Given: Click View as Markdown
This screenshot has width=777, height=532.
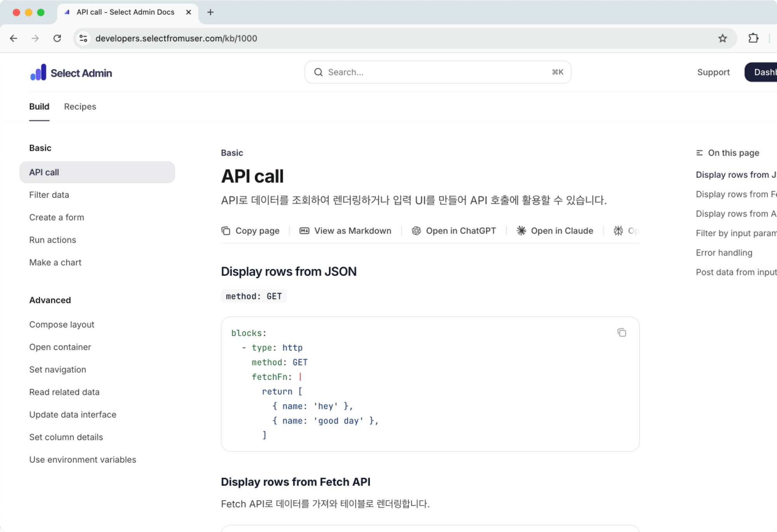Looking at the screenshot, I should coord(345,231).
